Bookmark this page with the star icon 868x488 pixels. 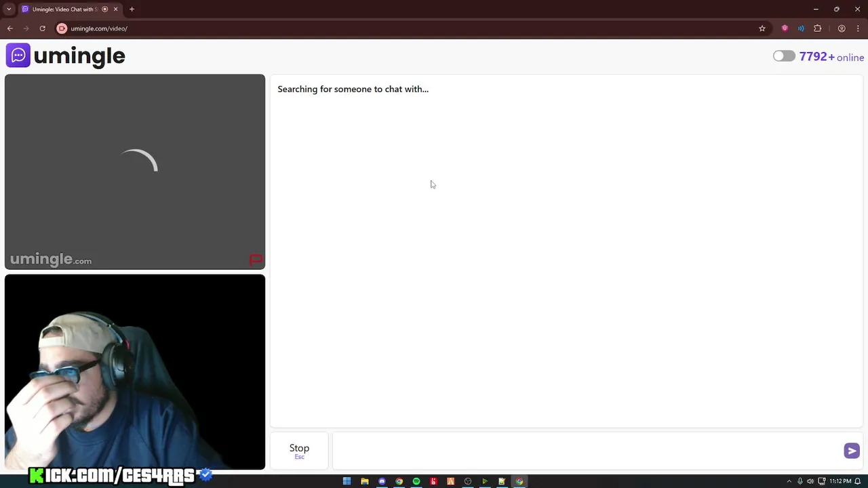(762, 28)
